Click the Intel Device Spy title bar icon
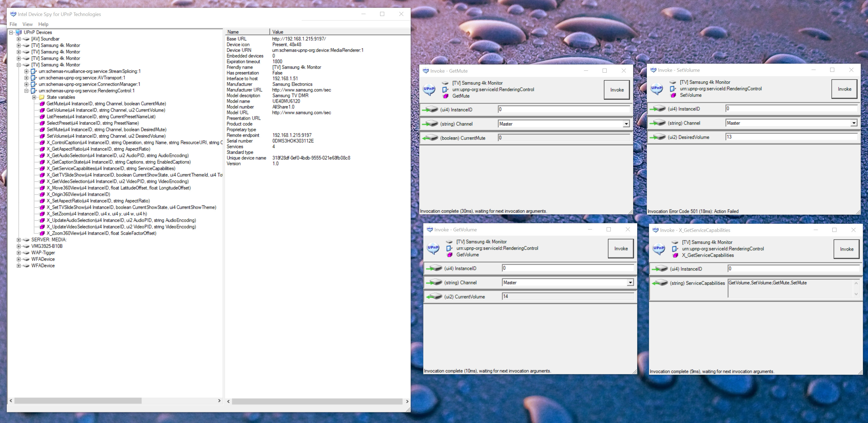Viewport: 868px width, 423px height. (x=13, y=14)
